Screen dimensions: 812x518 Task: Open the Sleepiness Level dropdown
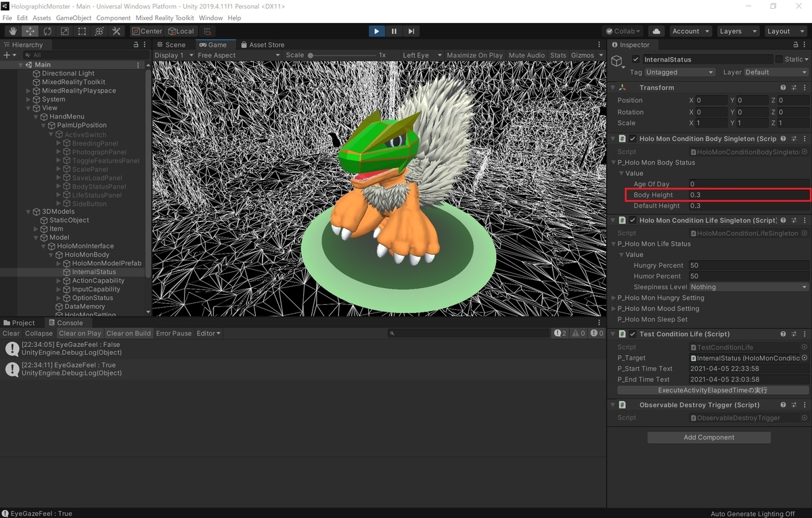(x=748, y=287)
